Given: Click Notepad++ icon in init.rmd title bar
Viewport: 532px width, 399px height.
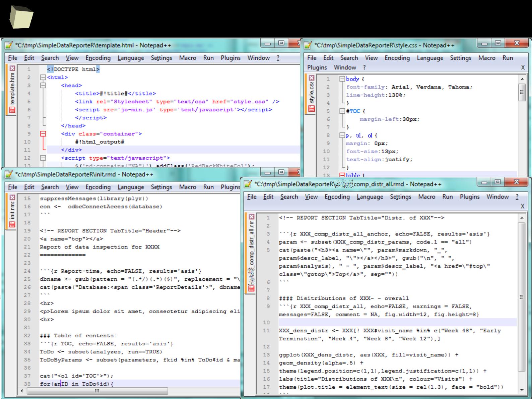Looking at the screenshot, I should [9, 174].
